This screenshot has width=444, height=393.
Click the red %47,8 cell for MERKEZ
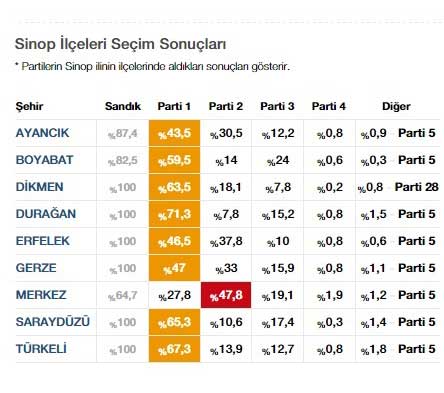click(226, 295)
